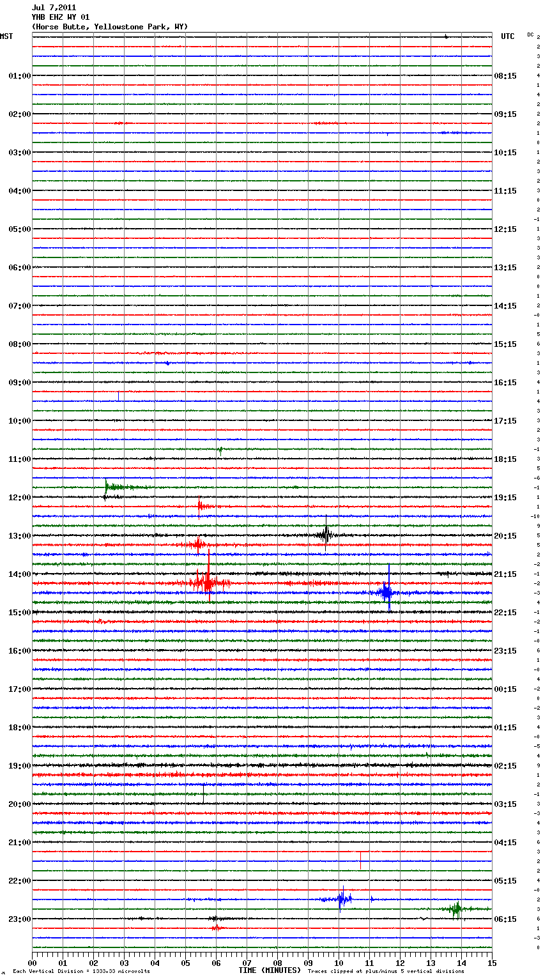
Task: Select the 09:00 MST hour label
Action: point(19,383)
